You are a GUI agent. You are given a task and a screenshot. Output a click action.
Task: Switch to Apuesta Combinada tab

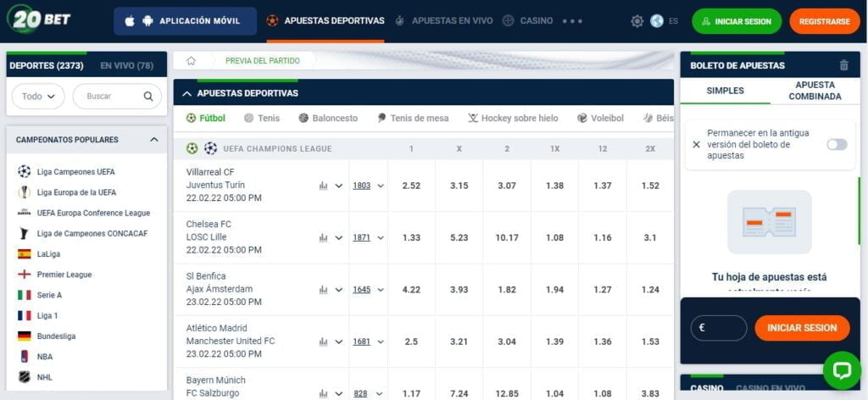815,91
